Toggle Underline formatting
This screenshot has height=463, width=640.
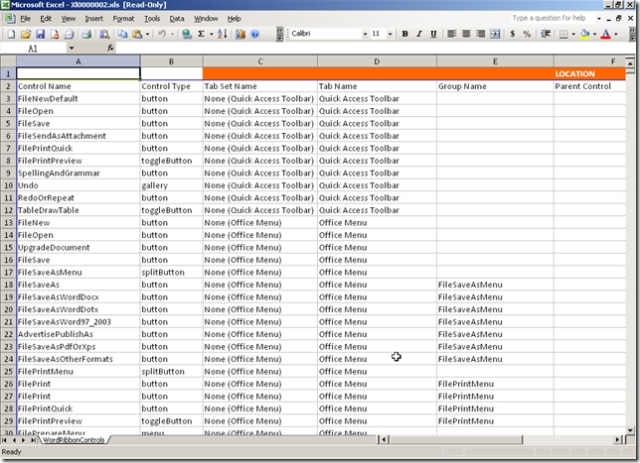[x=433, y=34]
